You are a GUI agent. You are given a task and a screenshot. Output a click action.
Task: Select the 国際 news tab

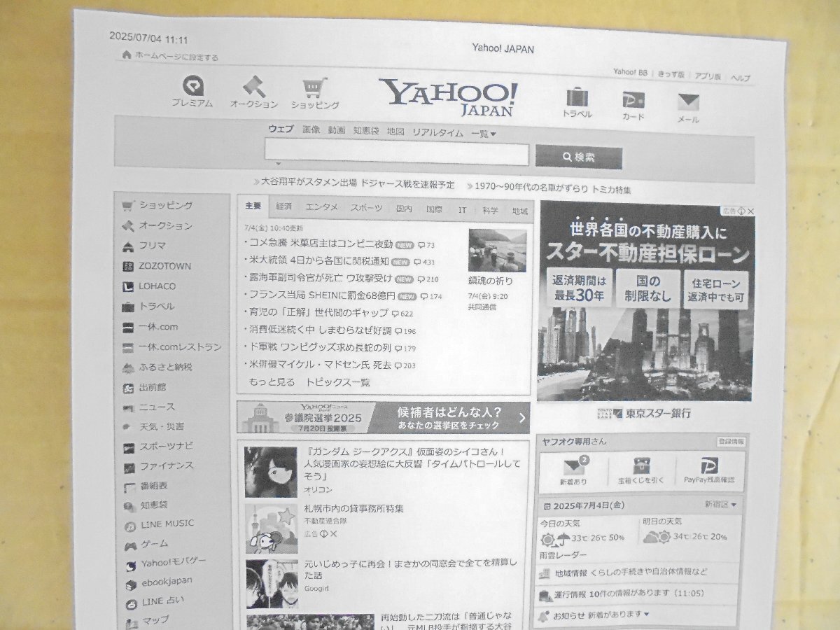click(x=434, y=209)
